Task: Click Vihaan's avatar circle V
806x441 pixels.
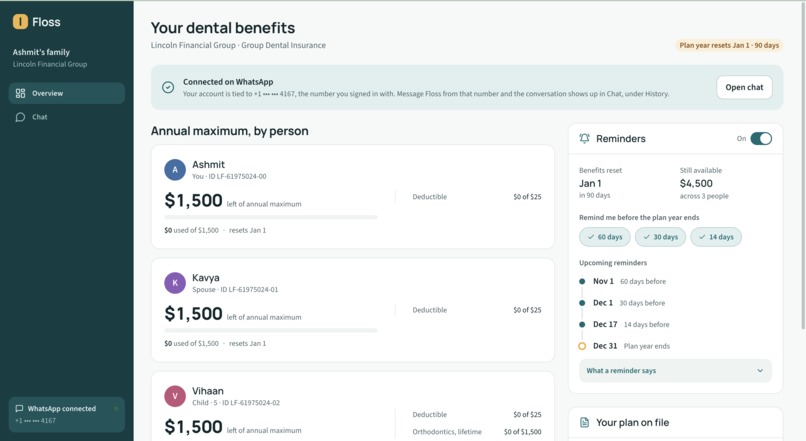Action: (175, 396)
